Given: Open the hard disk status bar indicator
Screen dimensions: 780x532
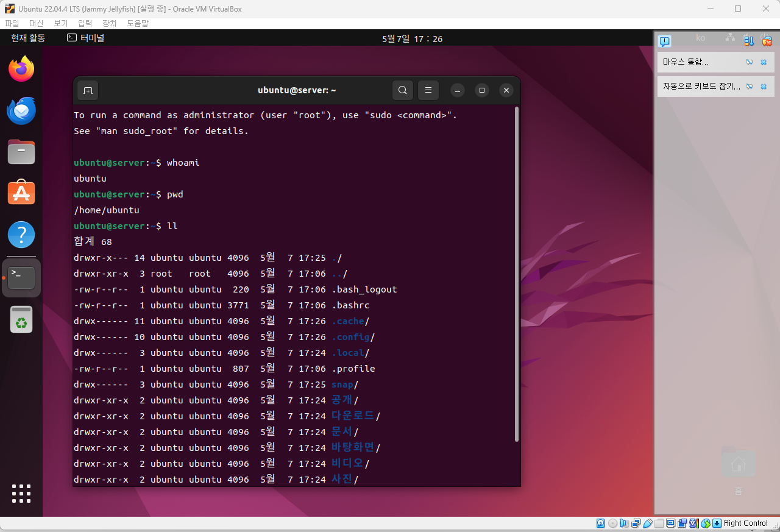Looking at the screenshot, I should pyautogui.click(x=601, y=523).
